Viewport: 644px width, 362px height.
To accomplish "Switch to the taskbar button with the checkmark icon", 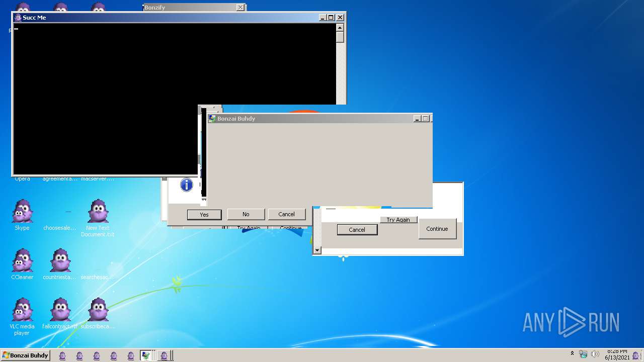I will point(146,355).
